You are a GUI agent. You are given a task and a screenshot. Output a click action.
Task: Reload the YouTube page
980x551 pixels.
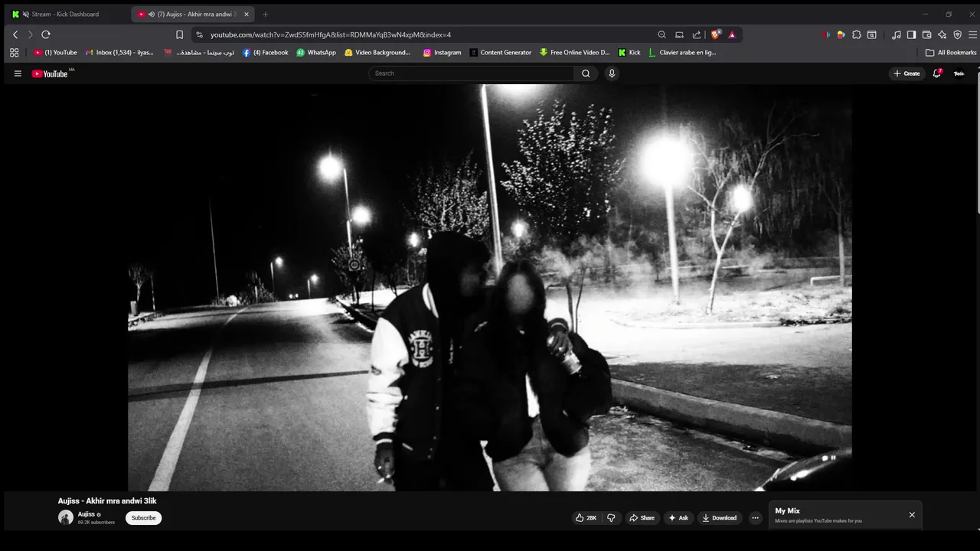[x=46, y=34]
